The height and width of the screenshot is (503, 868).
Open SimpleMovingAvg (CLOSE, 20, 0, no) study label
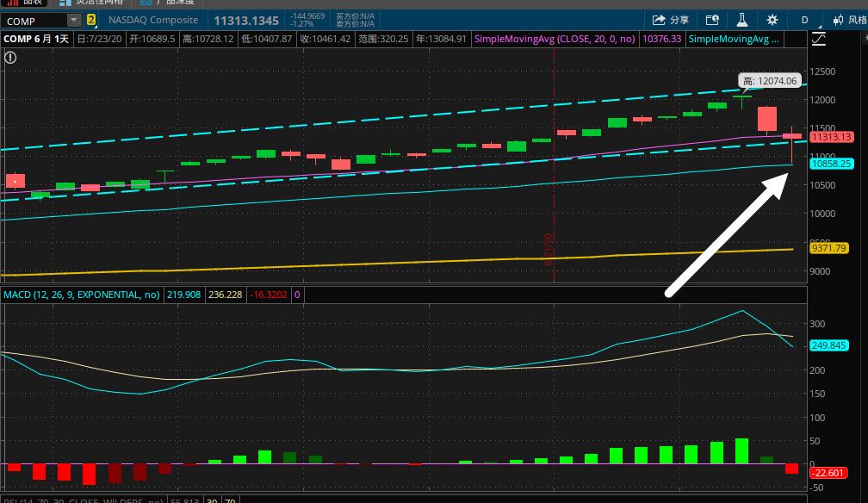(555, 39)
